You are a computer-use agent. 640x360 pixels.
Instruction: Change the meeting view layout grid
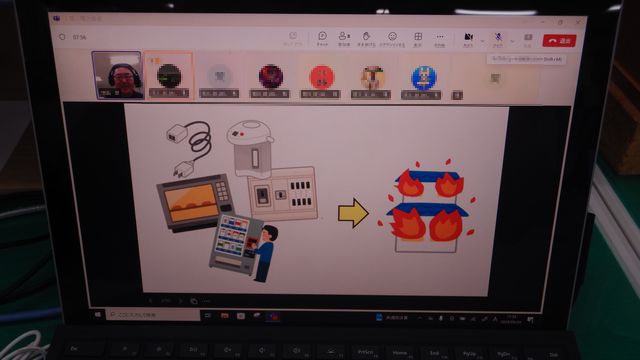coord(418,39)
